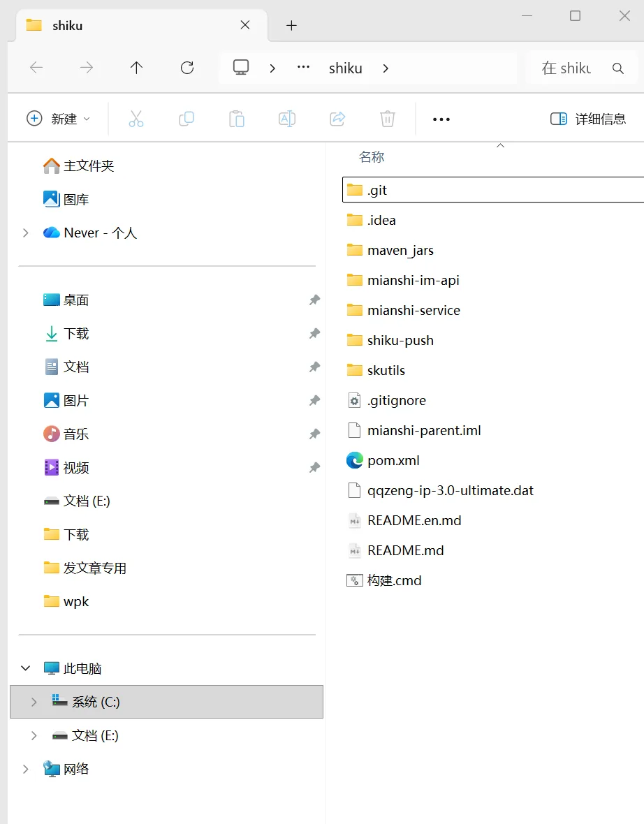Click the This PC monitor icon in address bar

(241, 67)
